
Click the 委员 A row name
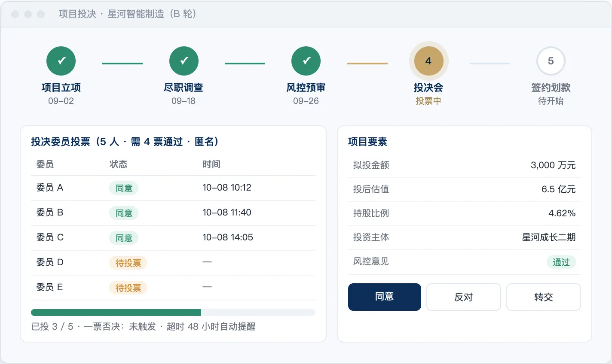click(50, 188)
